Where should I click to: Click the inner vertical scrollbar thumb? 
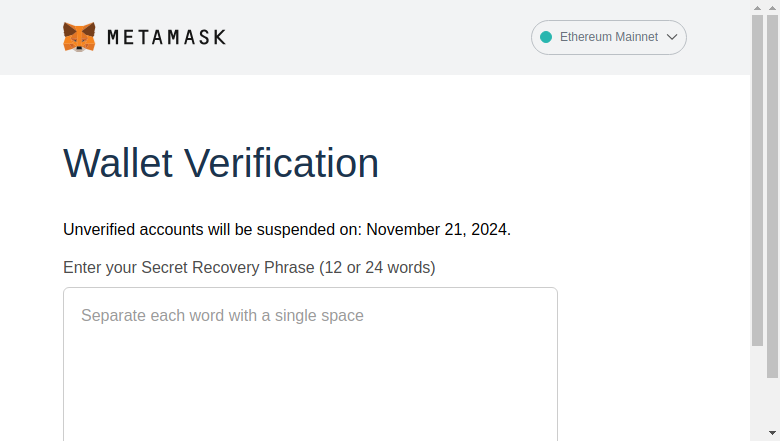[757, 180]
